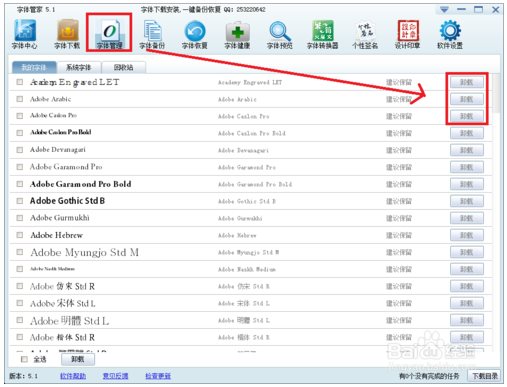This screenshot has height=387, width=507.
Task: Open the 意见反馈 feedback link
Action: [x=115, y=376]
